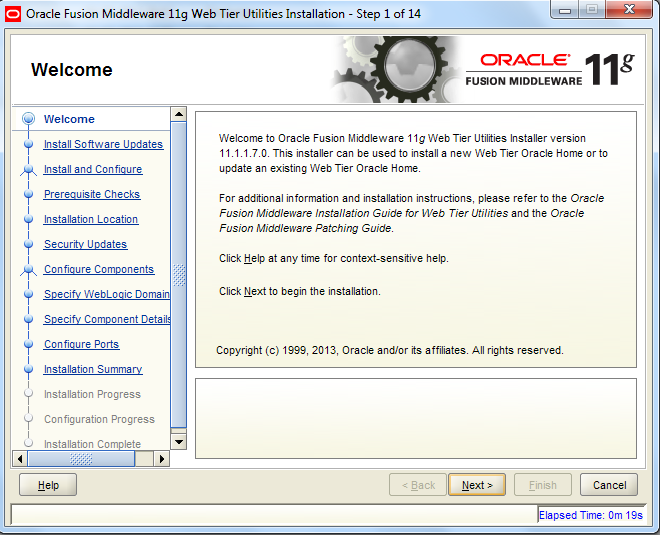Go to Configure Components step
The width and height of the screenshot is (660, 535).
pyautogui.click(x=99, y=269)
